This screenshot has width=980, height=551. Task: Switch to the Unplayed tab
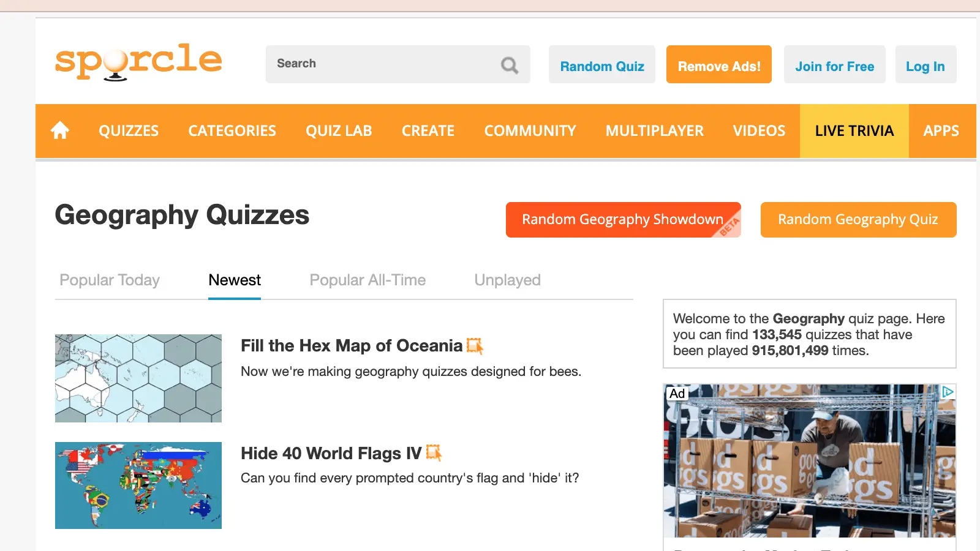click(x=507, y=280)
